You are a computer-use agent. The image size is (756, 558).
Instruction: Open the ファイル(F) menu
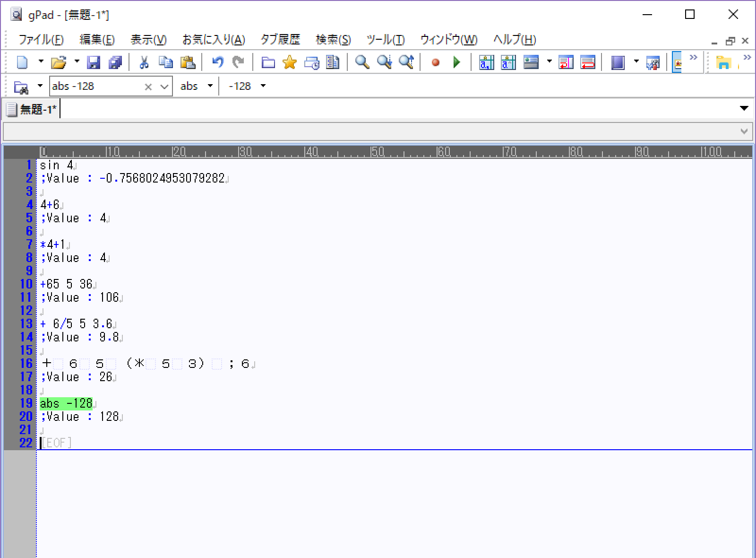[41, 40]
